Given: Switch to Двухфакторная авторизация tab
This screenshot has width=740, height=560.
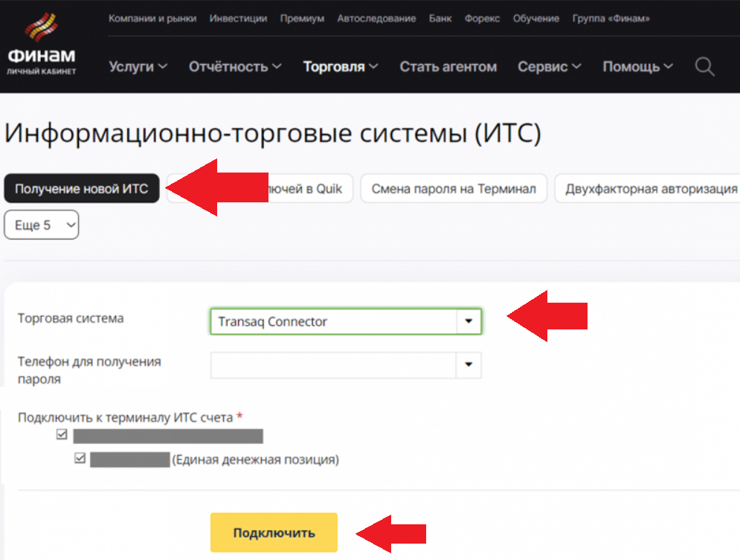Looking at the screenshot, I should (650, 189).
